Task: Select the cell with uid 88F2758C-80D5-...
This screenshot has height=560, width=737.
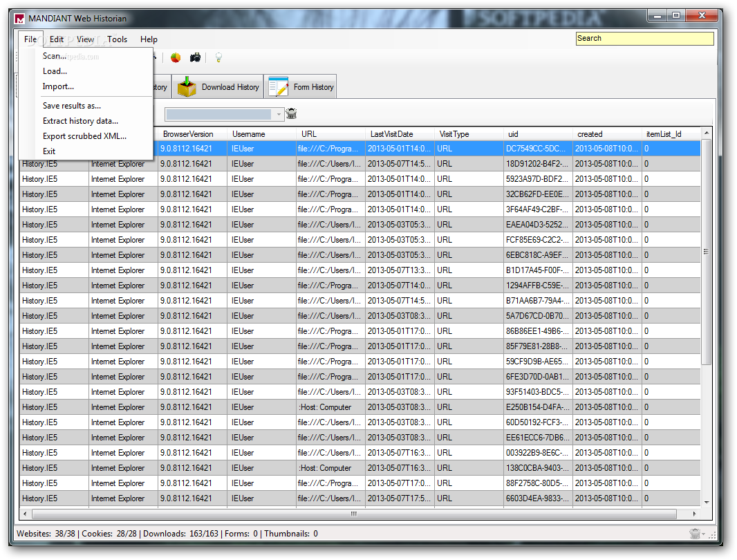Action: tap(538, 483)
